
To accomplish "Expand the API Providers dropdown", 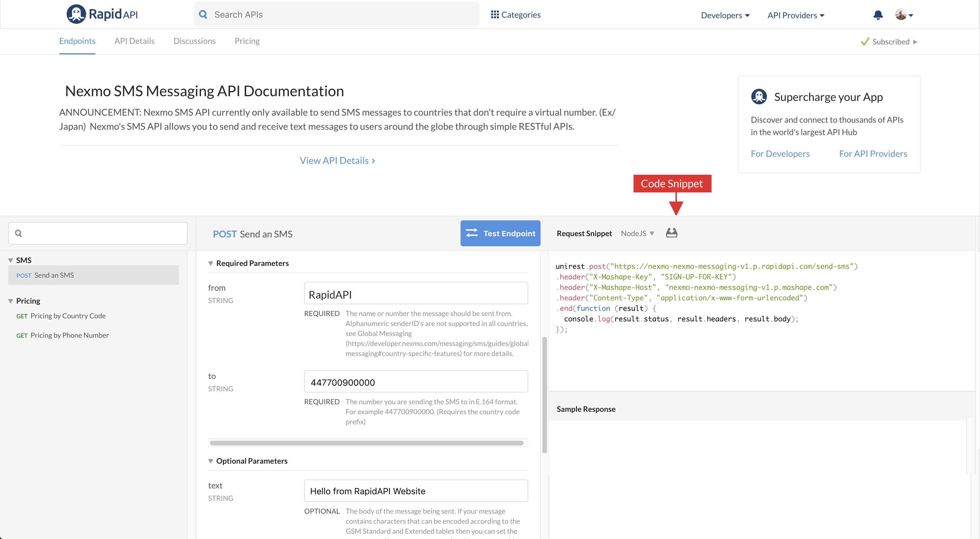I will coord(796,15).
